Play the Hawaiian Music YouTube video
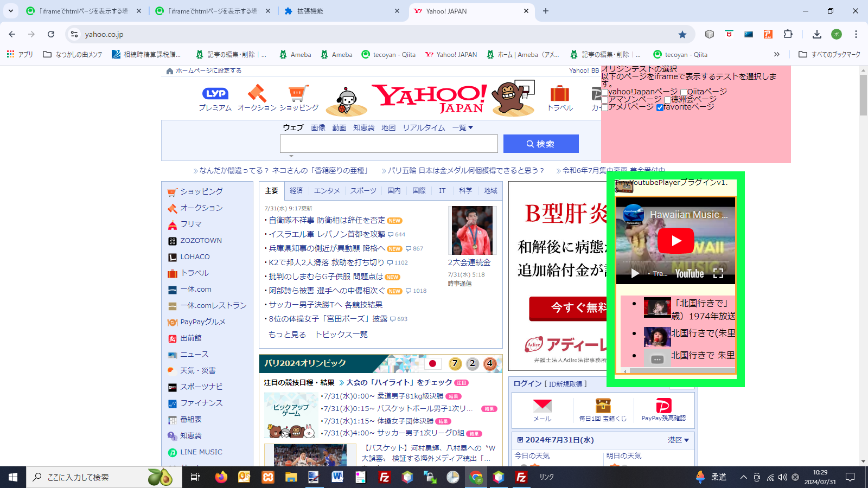This screenshot has width=868, height=488. coord(675,240)
